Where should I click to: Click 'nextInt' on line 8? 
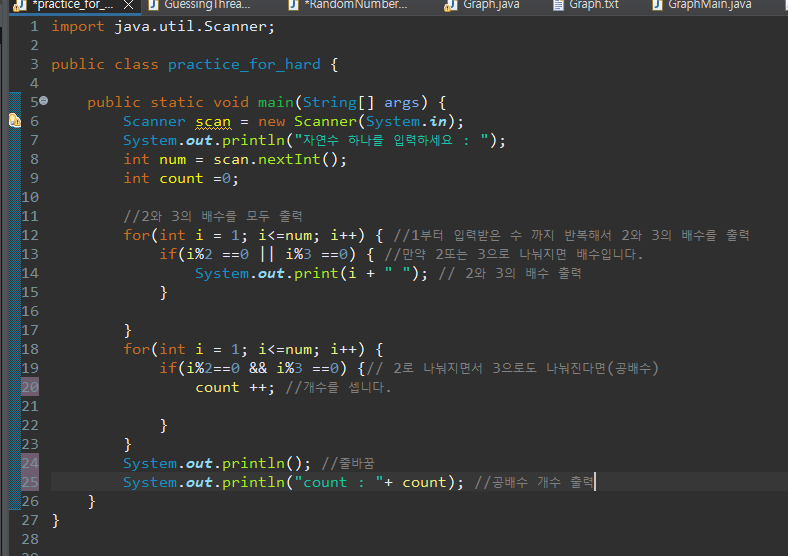click(x=288, y=159)
